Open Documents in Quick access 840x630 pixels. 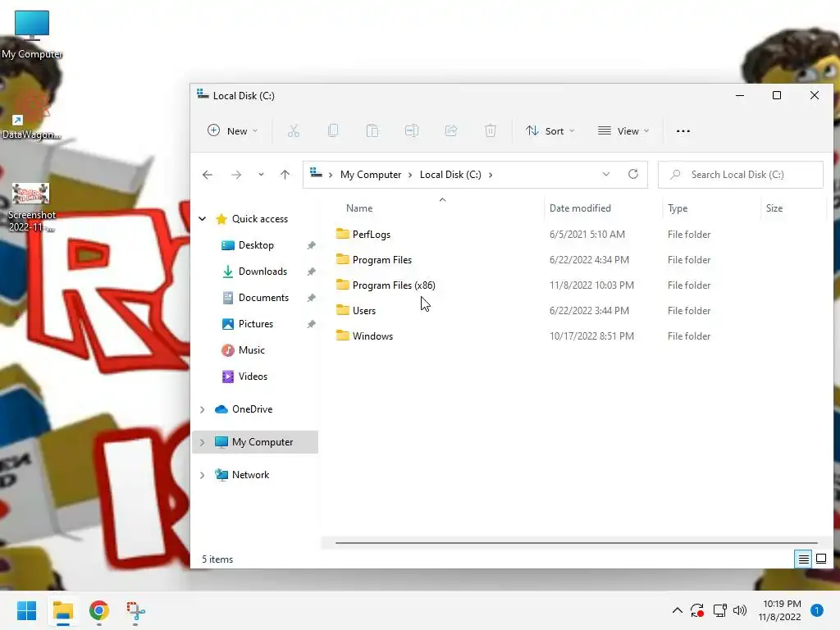[263, 298]
